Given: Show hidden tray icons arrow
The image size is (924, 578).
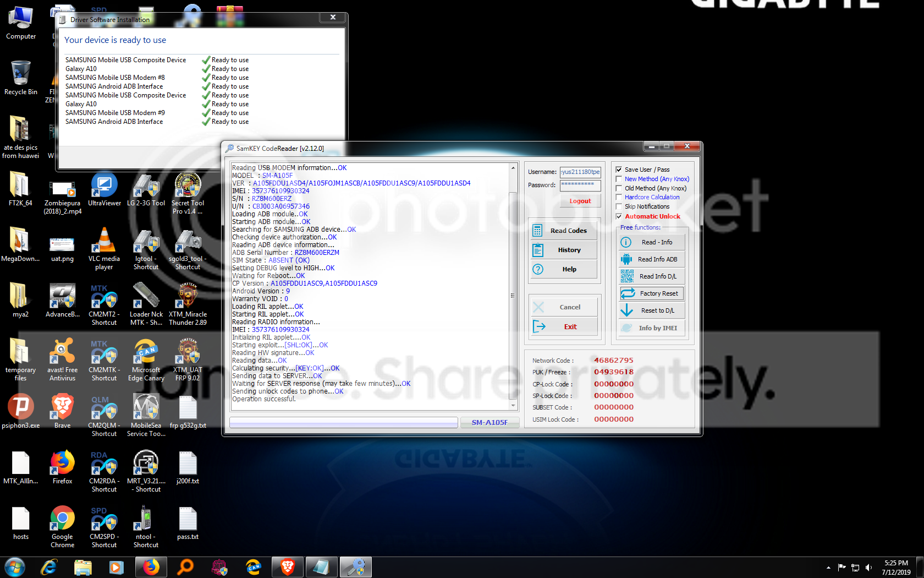Looking at the screenshot, I should (828, 568).
